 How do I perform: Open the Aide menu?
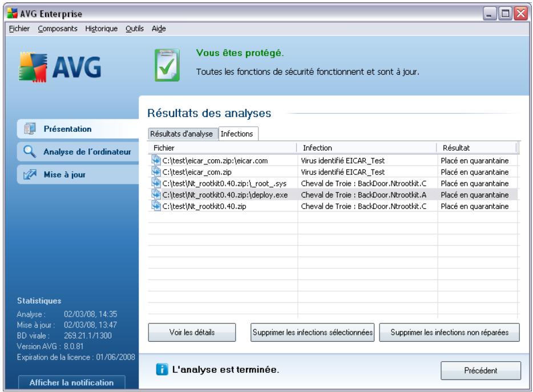click(159, 29)
